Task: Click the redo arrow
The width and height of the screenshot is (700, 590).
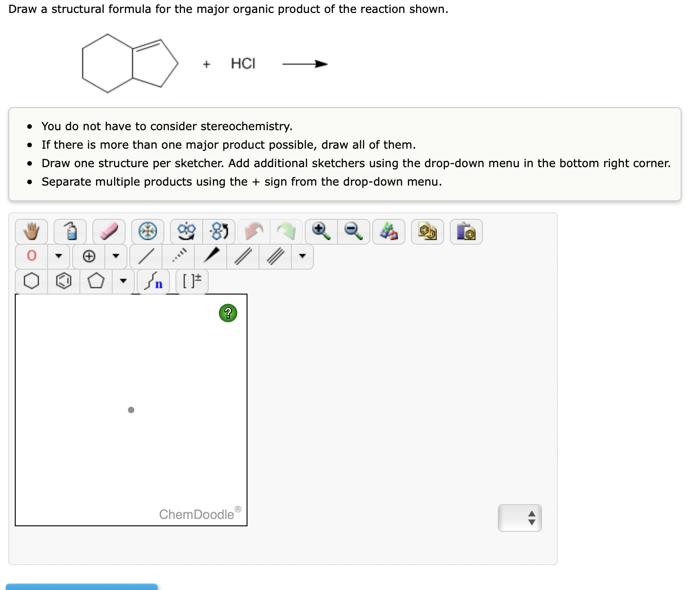Action: [286, 231]
